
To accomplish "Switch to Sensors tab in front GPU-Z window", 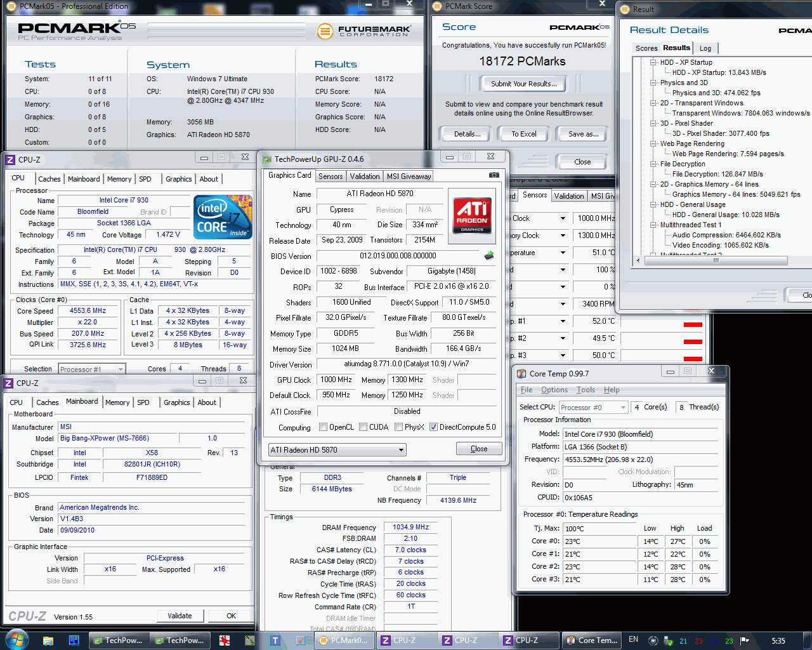I will pyautogui.click(x=331, y=176).
